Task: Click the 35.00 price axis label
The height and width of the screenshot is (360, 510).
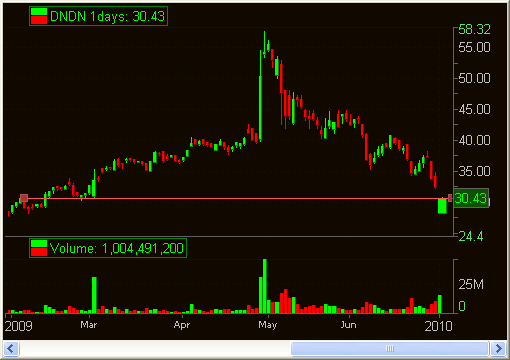Action: coord(474,171)
